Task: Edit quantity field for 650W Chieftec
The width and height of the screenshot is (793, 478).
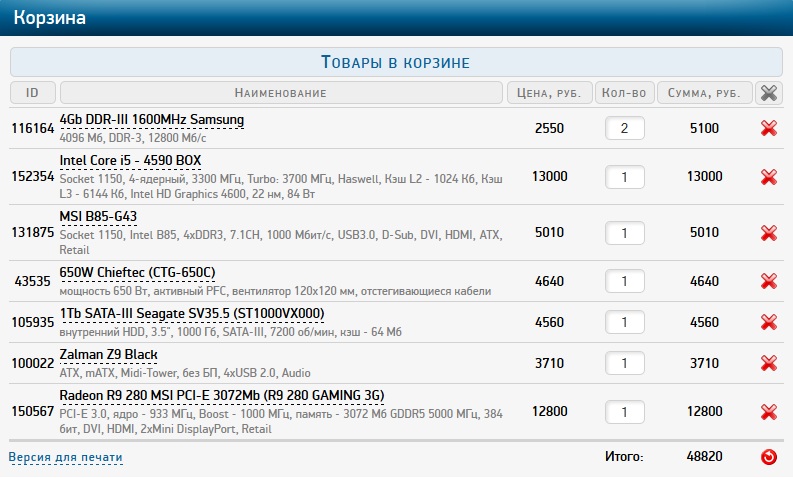Action: click(625, 281)
